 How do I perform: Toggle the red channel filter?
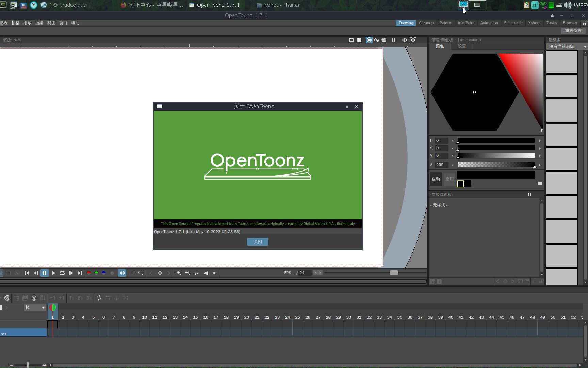click(x=89, y=273)
